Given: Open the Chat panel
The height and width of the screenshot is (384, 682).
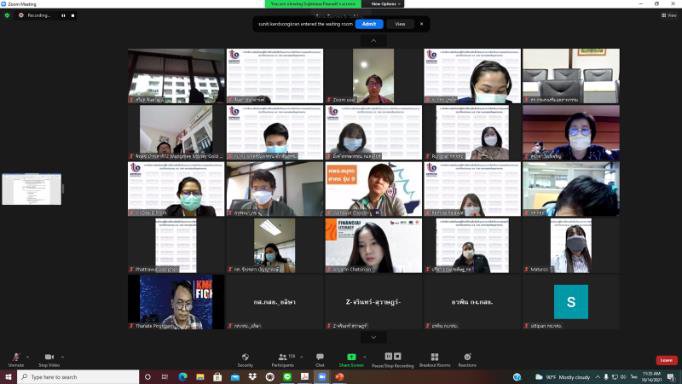Looking at the screenshot, I should (320, 359).
